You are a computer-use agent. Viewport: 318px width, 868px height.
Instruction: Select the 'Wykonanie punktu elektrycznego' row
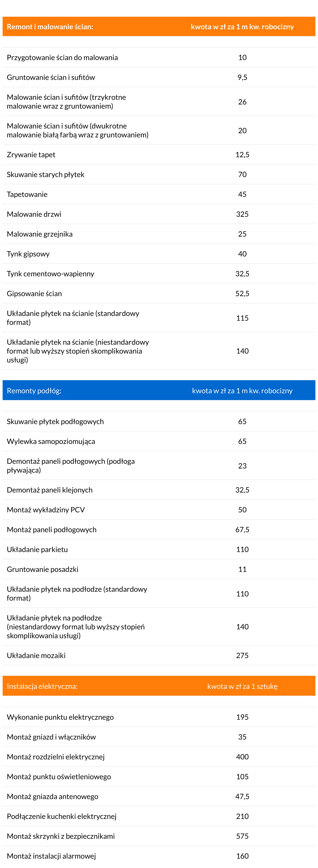coord(159,717)
